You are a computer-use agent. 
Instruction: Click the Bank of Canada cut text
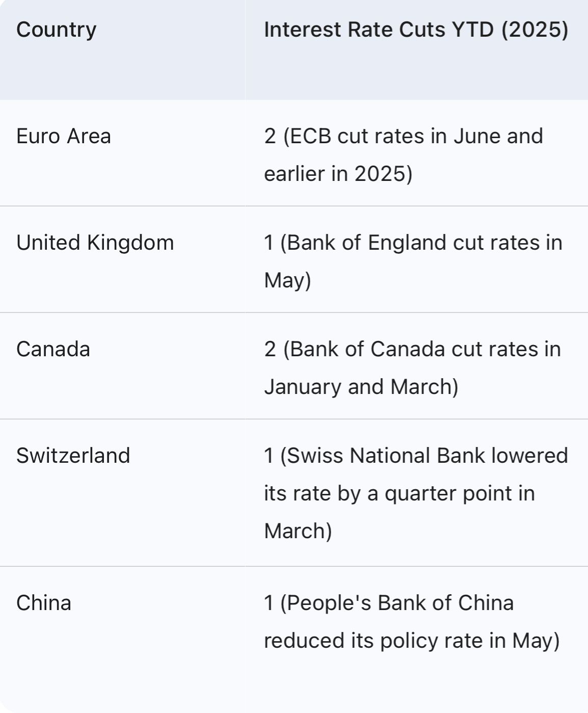coord(413,368)
